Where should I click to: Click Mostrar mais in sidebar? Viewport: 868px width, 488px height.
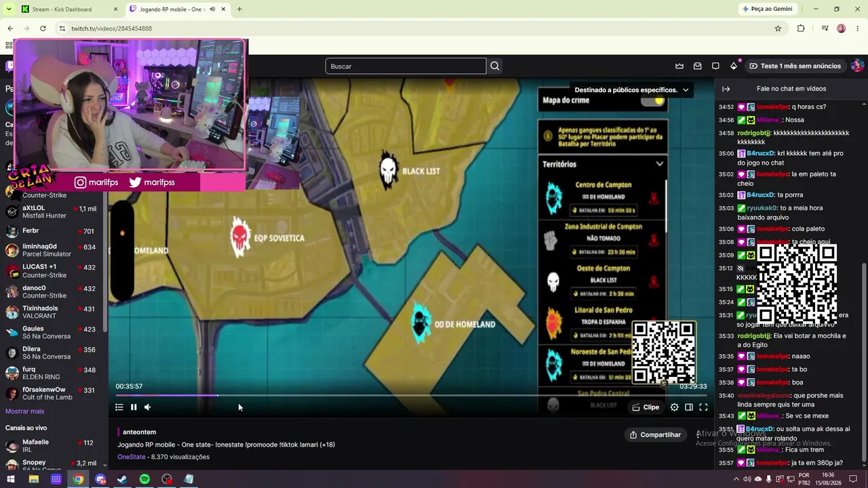[24, 411]
